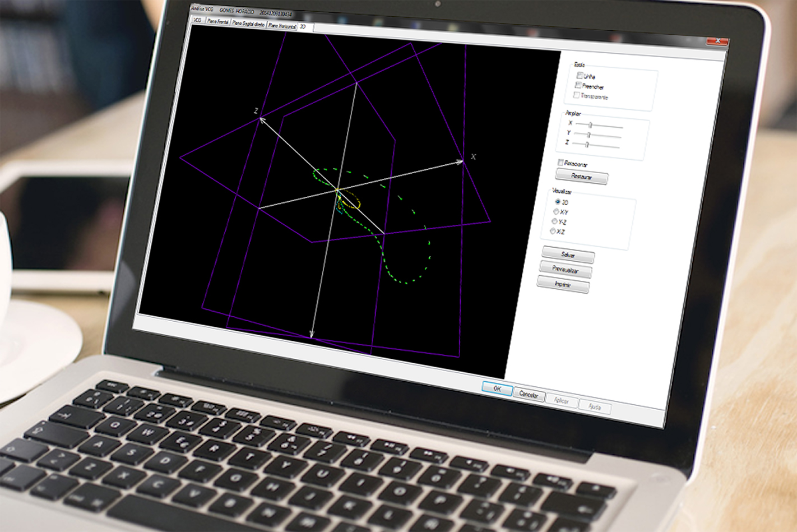Close the Análise VCG window
Screen dimensions: 797x532
click(x=717, y=41)
